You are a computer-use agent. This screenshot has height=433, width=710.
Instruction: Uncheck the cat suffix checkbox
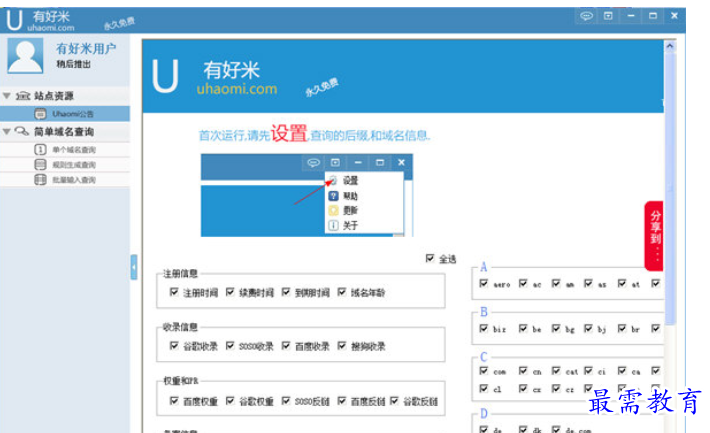(x=556, y=371)
